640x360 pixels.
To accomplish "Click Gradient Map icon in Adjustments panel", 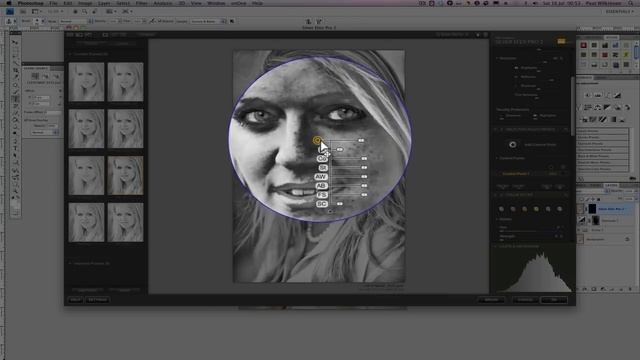I will [613, 119].
